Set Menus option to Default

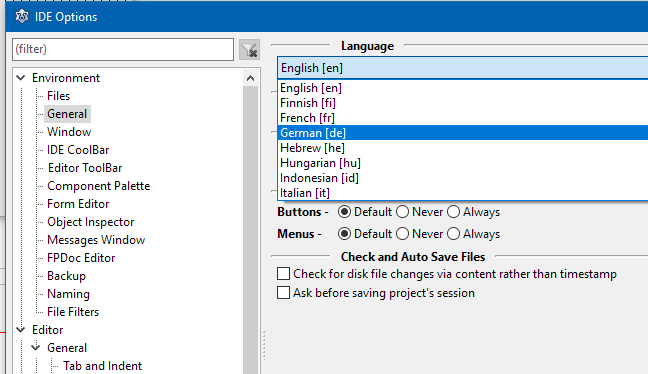click(344, 234)
